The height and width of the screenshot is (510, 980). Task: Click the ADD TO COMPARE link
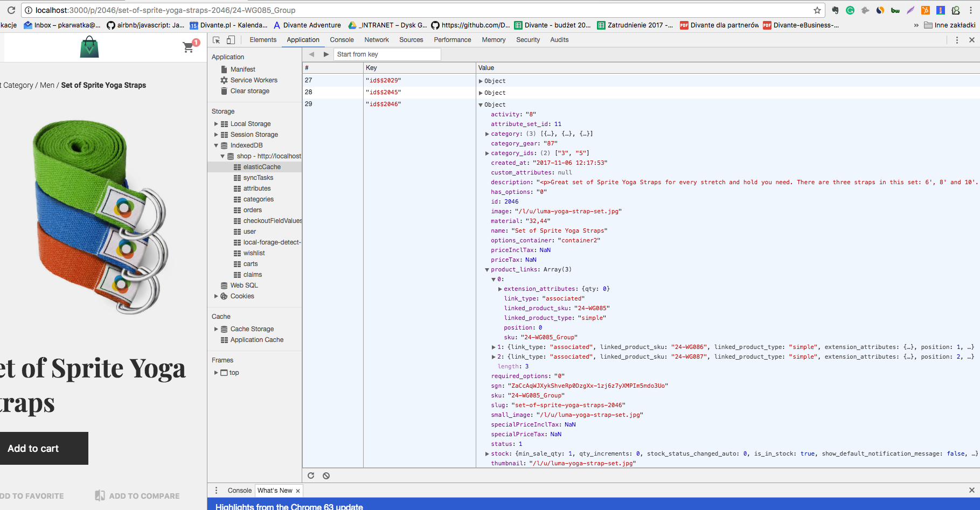click(143, 495)
